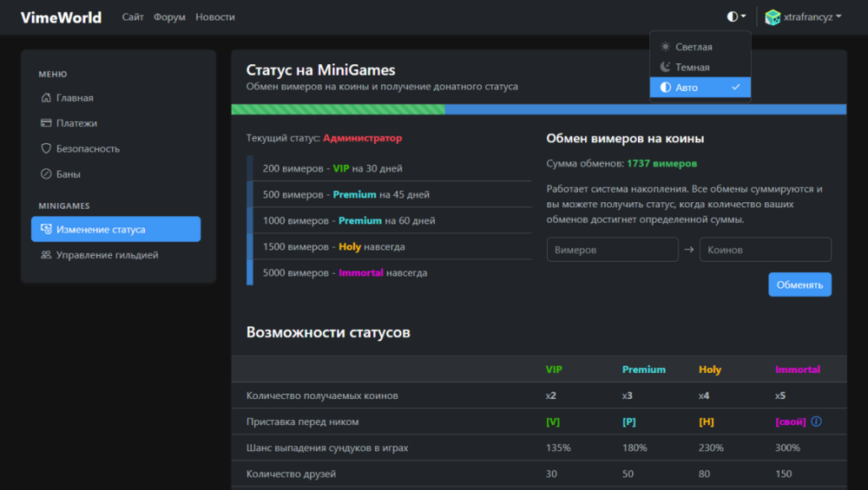Go to Сайт in top navigation
This screenshot has width=868, height=490.
click(x=133, y=17)
